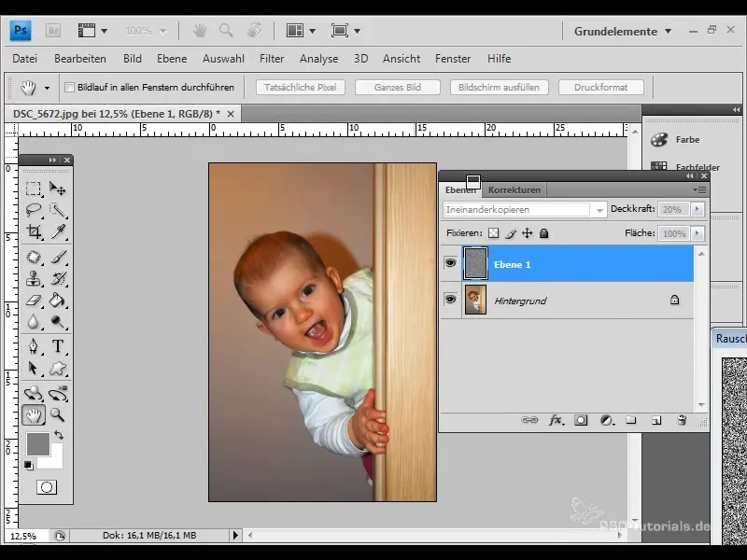Select the 3D Rotate tool

(34, 393)
